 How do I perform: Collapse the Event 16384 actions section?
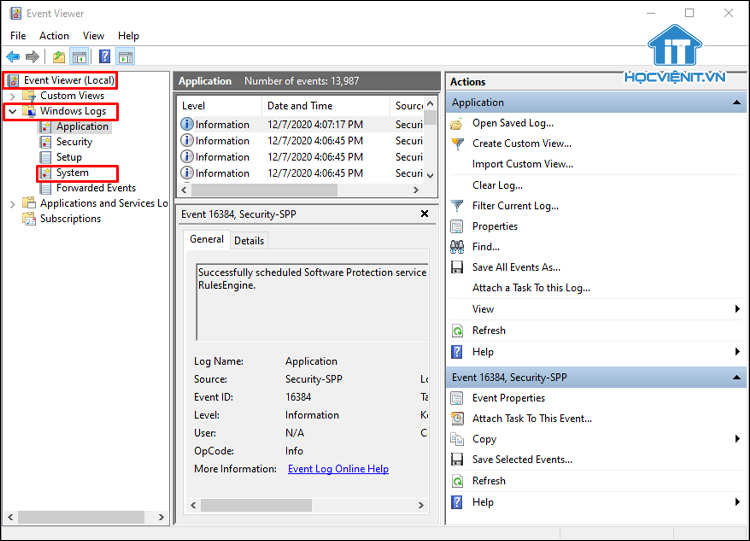[737, 377]
